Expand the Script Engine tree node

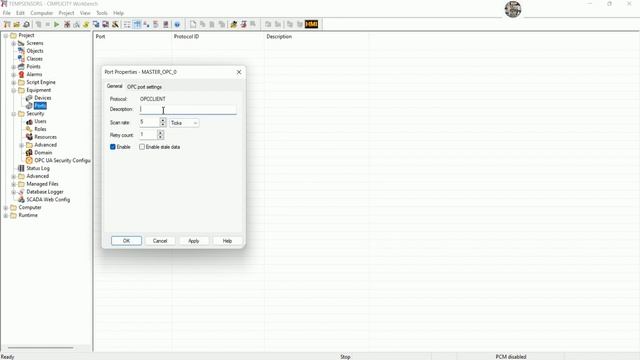pyautogui.click(x=13, y=82)
